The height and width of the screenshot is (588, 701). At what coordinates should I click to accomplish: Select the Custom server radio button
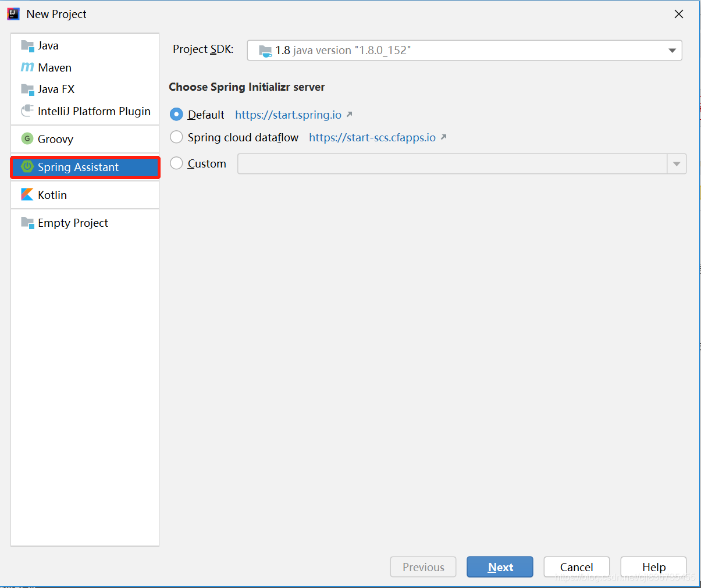click(x=176, y=163)
